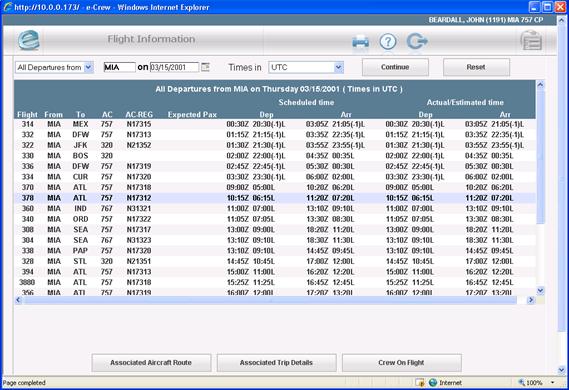569x390 pixels.
Task: Click the Flight column header
Action: (x=27, y=114)
